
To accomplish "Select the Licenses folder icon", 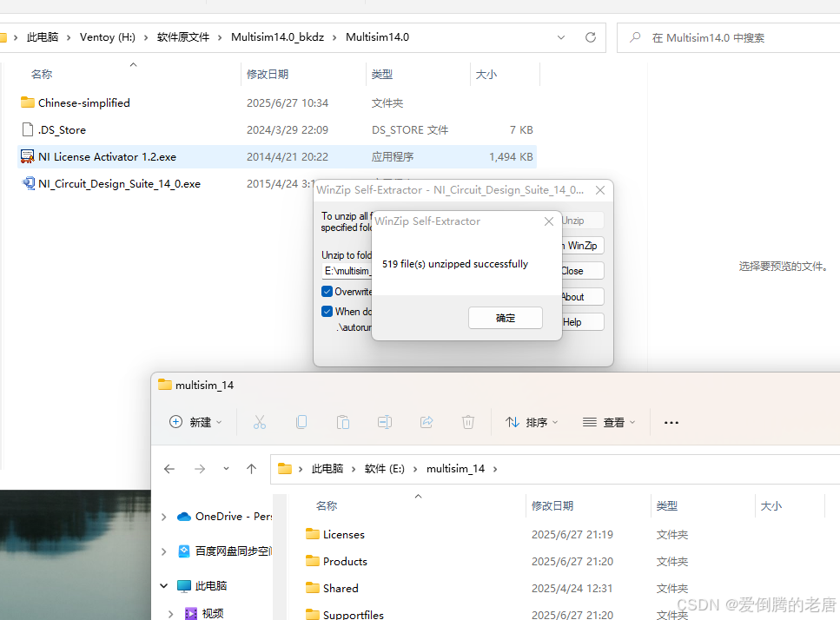I will (x=313, y=534).
